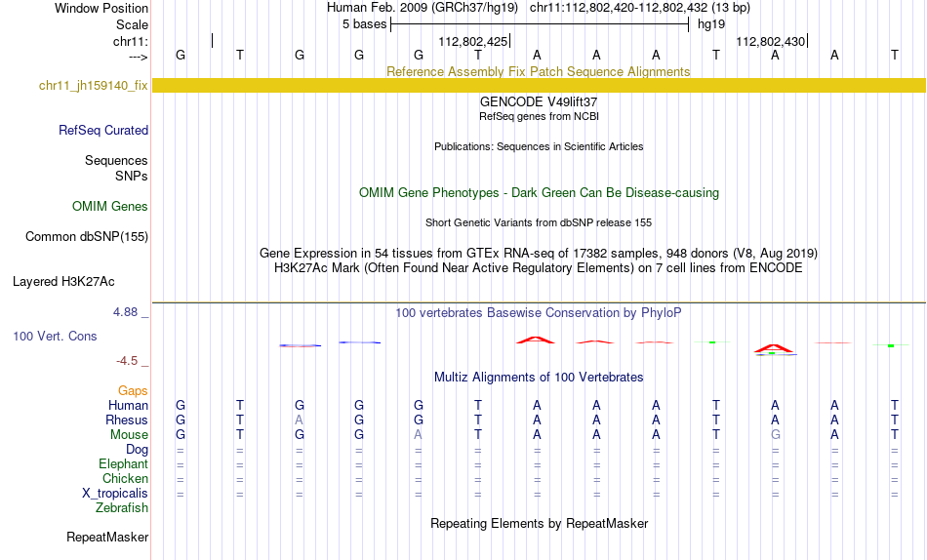
Task: Click the light G mismatch in Mouse row
Action: 775,435
